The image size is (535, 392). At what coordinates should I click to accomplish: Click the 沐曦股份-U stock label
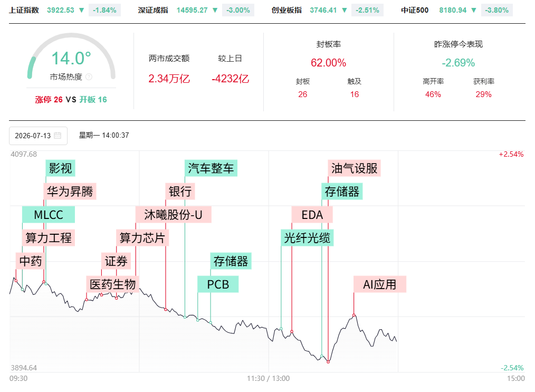[174, 215]
